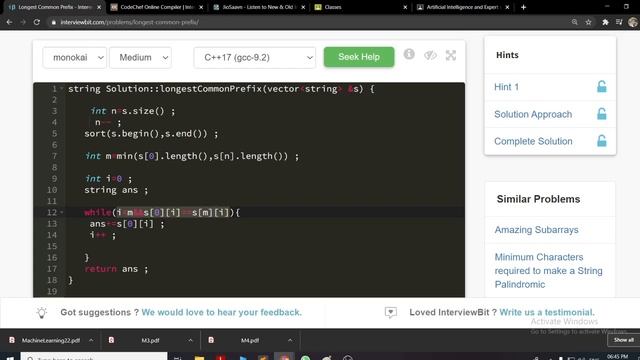This screenshot has height=360, width=640.
Task: Click code line sort(s.begin(),s.end())
Action: tap(151, 133)
